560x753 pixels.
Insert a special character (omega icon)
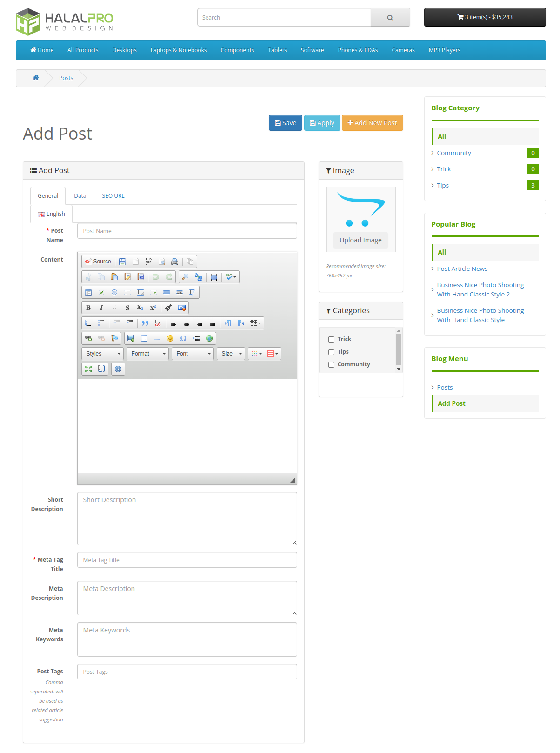pyautogui.click(x=183, y=338)
